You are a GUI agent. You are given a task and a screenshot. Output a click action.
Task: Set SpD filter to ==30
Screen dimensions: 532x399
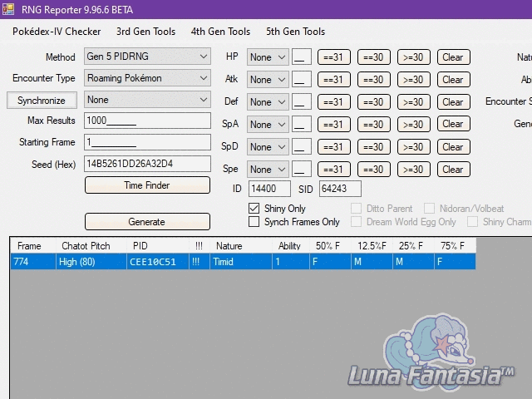tap(374, 147)
